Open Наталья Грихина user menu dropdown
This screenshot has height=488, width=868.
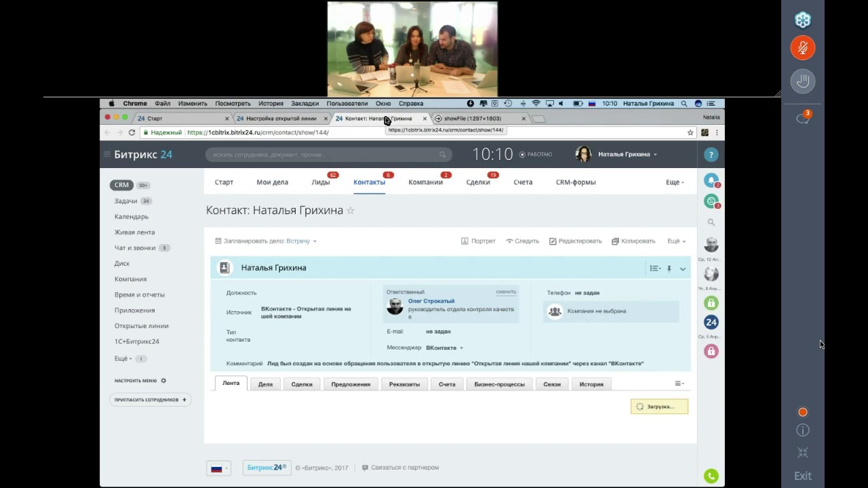coord(617,155)
